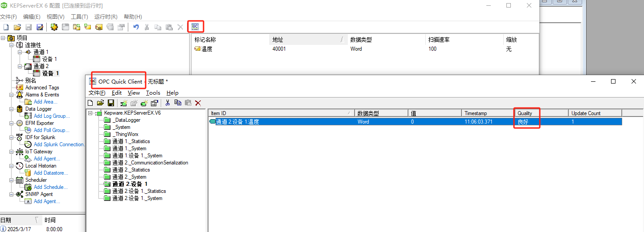Image resolution: width=644 pixels, height=232 pixels.
Task: Open Tools menu in OPC Quick Client
Action: click(153, 93)
